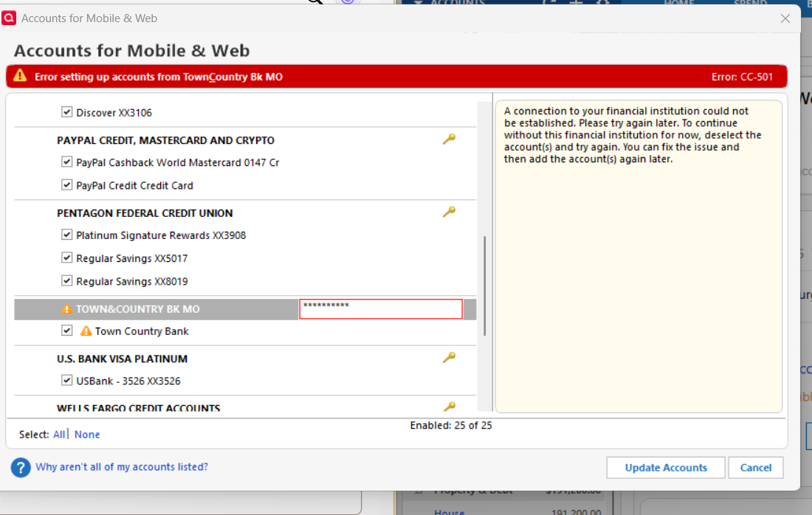Click the Cancel button
The height and width of the screenshot is (515, 812).
(x=756, y=467)
